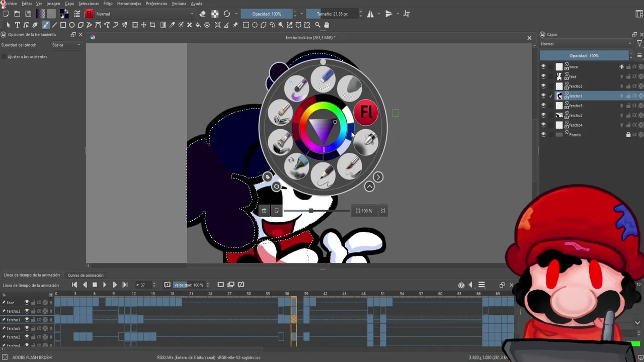Toggle onion skin bulb on boca layer

coord(621,66)
